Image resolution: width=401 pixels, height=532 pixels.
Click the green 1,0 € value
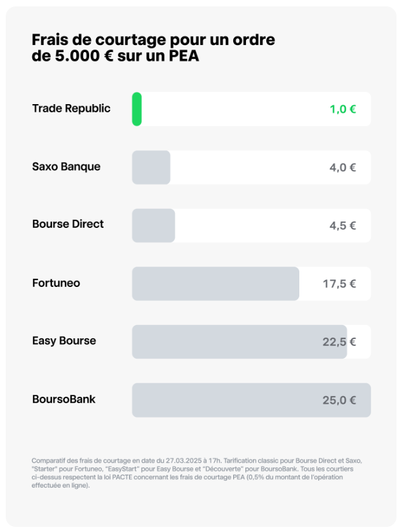pyautogui.click(x=343, y=109)
